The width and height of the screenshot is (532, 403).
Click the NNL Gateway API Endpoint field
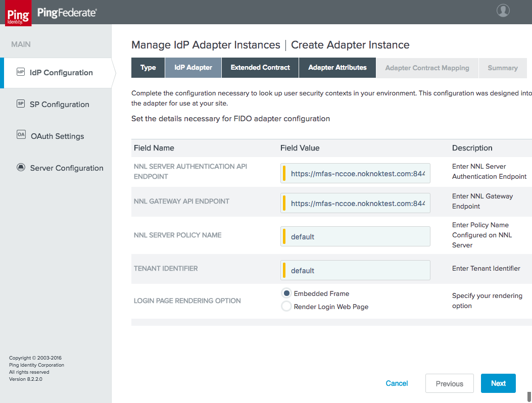pos(355,203)
